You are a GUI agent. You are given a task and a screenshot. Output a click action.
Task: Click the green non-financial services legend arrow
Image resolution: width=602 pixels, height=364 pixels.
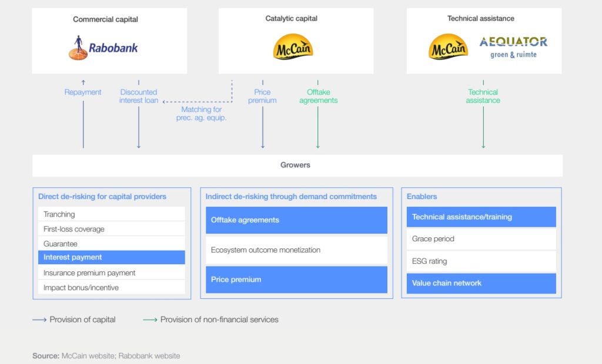150,320
